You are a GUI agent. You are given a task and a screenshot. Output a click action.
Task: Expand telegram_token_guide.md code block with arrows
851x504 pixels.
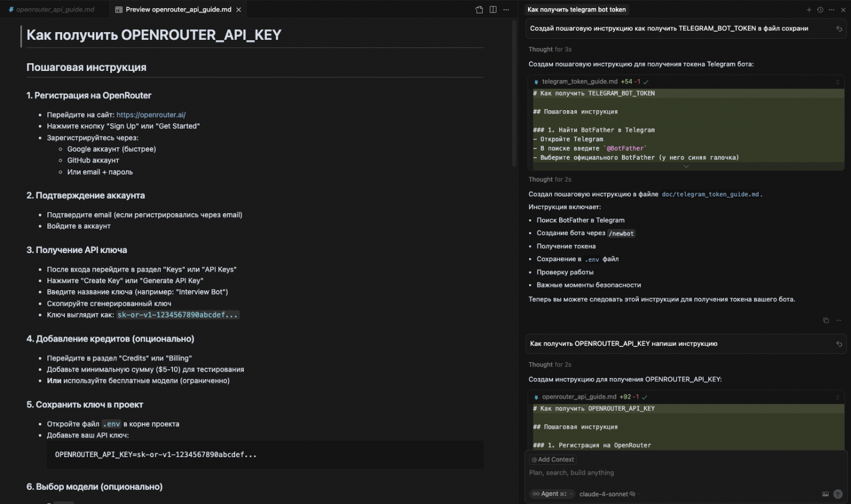click(837, 82)
